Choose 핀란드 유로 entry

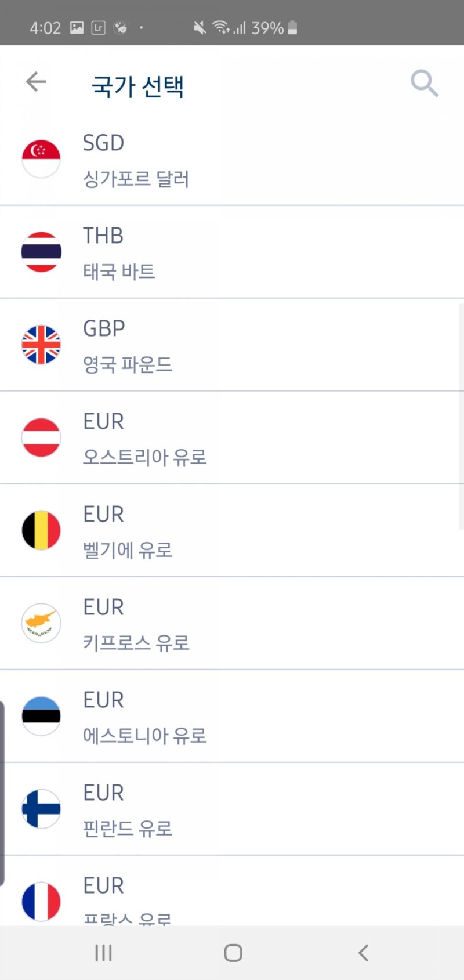tap(232, 809)
